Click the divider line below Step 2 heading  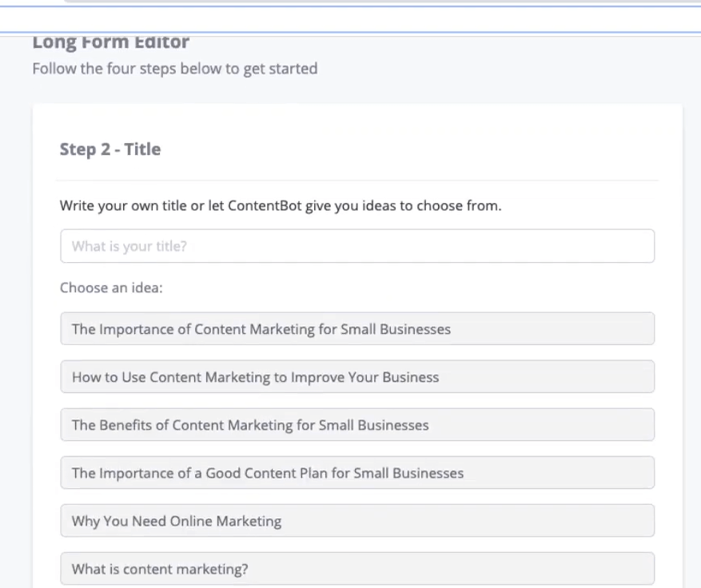[x=357, y=181]
